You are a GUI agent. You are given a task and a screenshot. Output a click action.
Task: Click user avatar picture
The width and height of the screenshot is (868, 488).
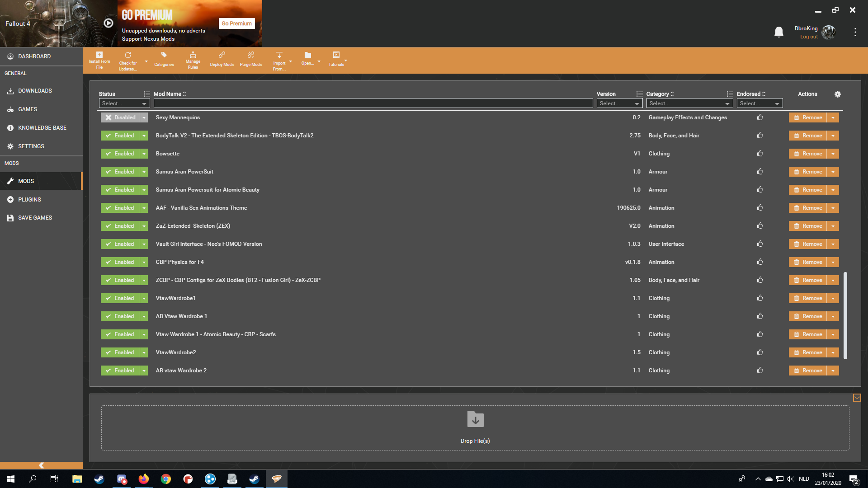coord(829,32)
